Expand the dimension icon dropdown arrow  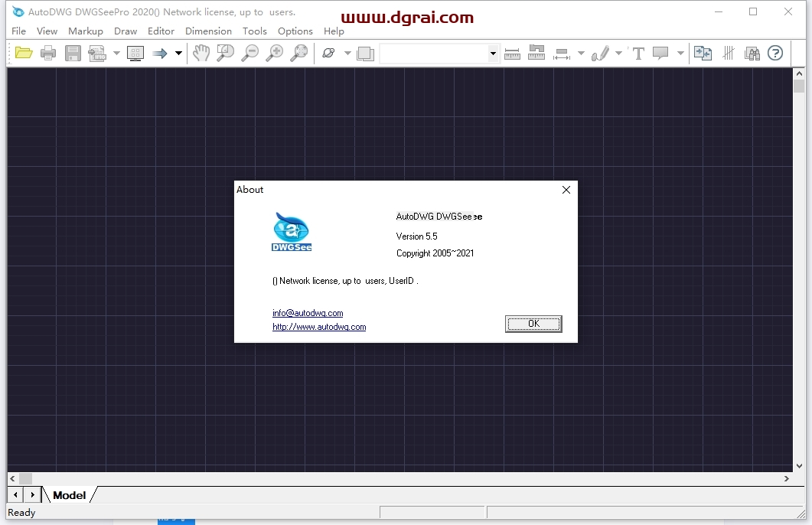point(581,53)
